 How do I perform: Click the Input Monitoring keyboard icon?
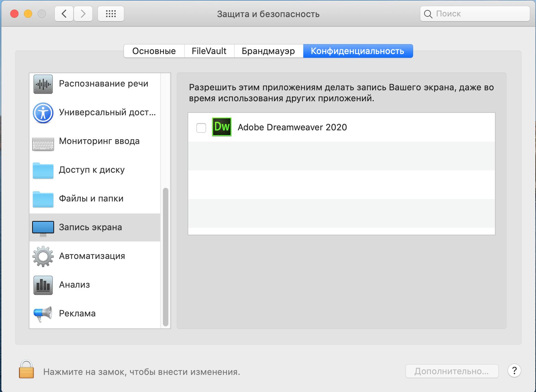tap(43, 144)
